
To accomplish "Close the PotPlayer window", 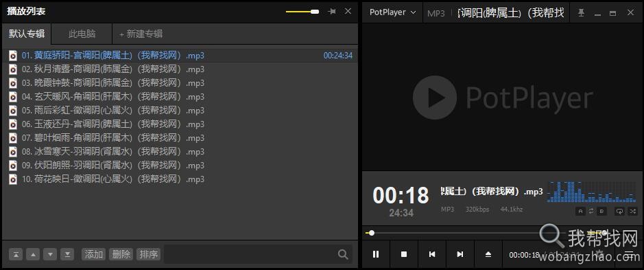I will click(630, 13).
